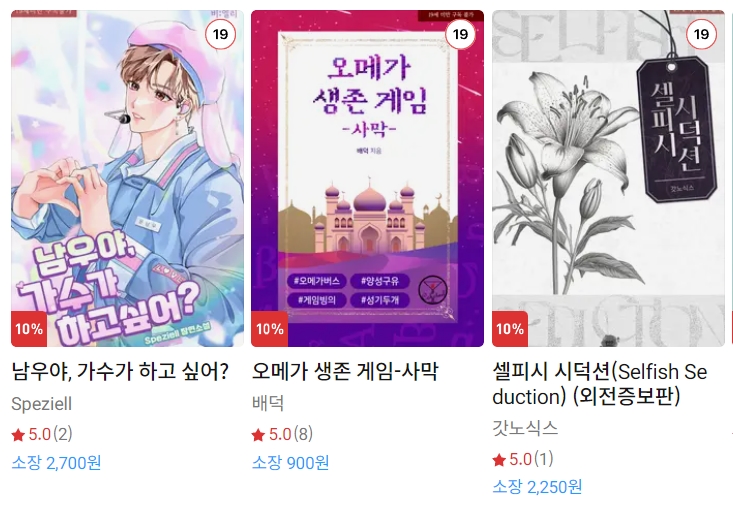733x510 pixels.
Task: Open the 남우야, 가수가 하고 싶어? cover thumbnail
Action: [x=127, y=179]
